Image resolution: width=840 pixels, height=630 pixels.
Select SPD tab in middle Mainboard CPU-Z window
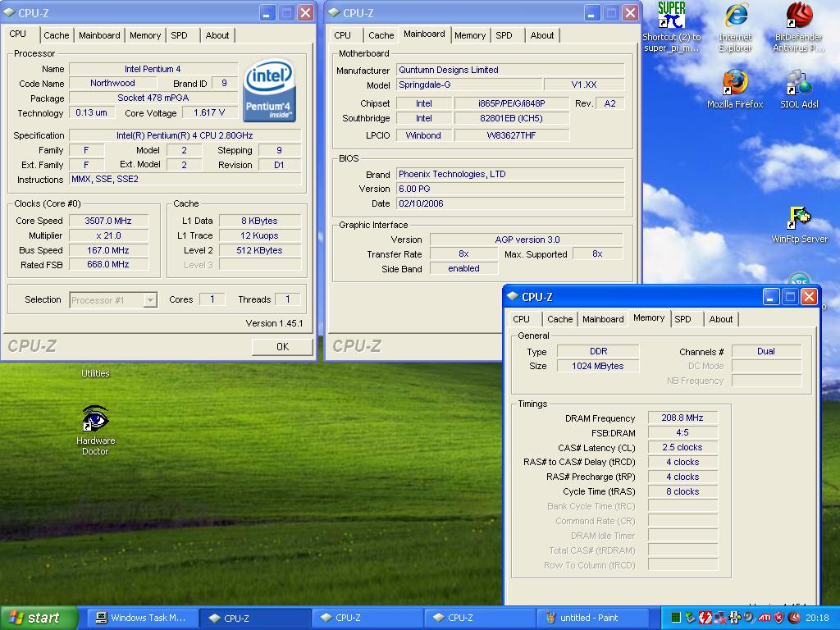pyautogui.click(x=504, y=35)
